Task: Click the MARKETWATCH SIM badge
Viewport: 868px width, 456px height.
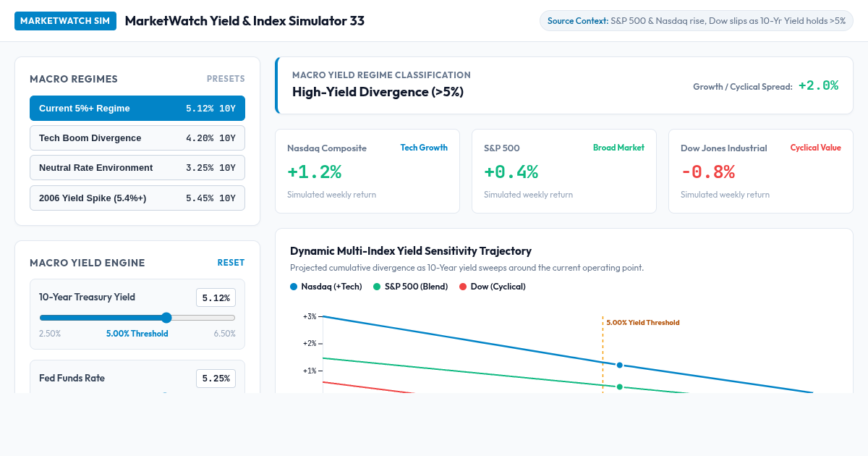Action: (66, 21)
